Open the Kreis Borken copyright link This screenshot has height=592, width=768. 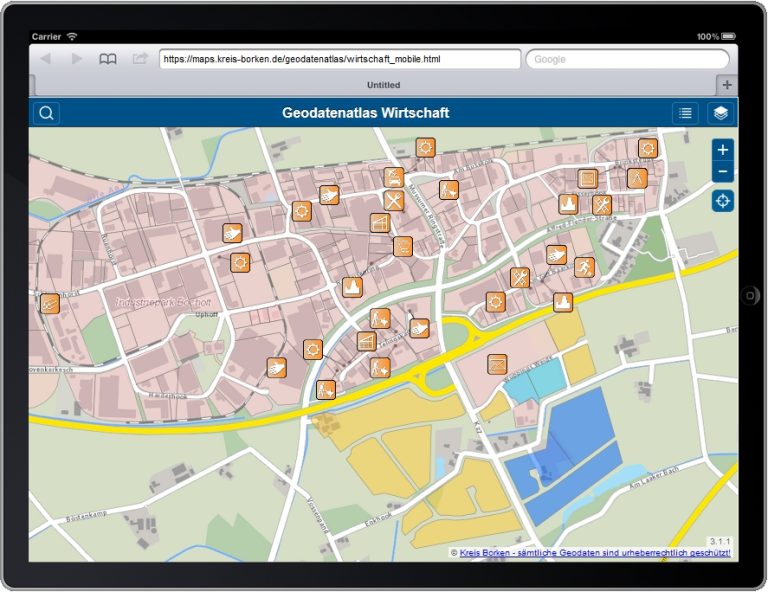tap(595, 553)
